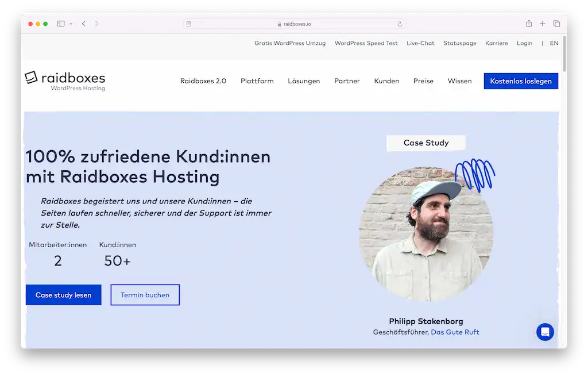This screenshot has height=376, width=588.
Task: Click Philipp Stakenborg's portrait photo
Action: [x=426, y=233]
